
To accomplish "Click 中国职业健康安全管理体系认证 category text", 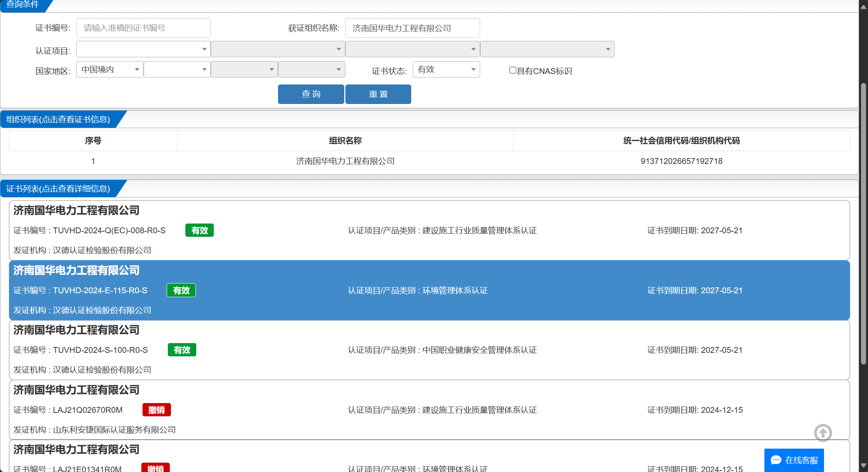I will click(x=480, y=350).
